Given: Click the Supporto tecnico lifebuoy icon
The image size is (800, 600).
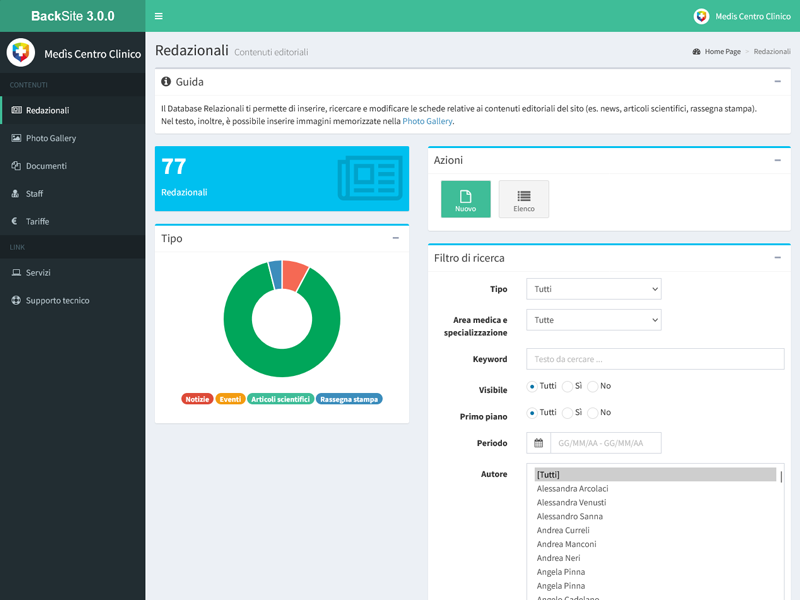Looking at the screenshot, I should [16, 300].
